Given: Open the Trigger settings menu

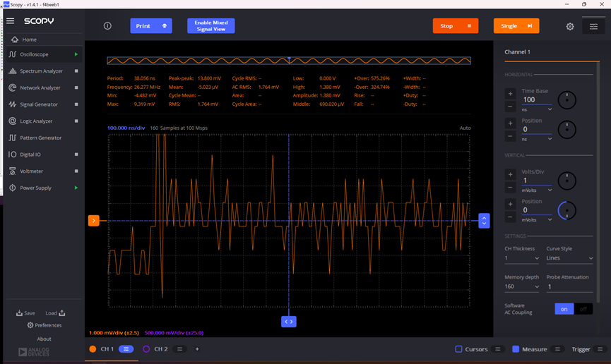Looking at the screenshot, I should point(600,349).
